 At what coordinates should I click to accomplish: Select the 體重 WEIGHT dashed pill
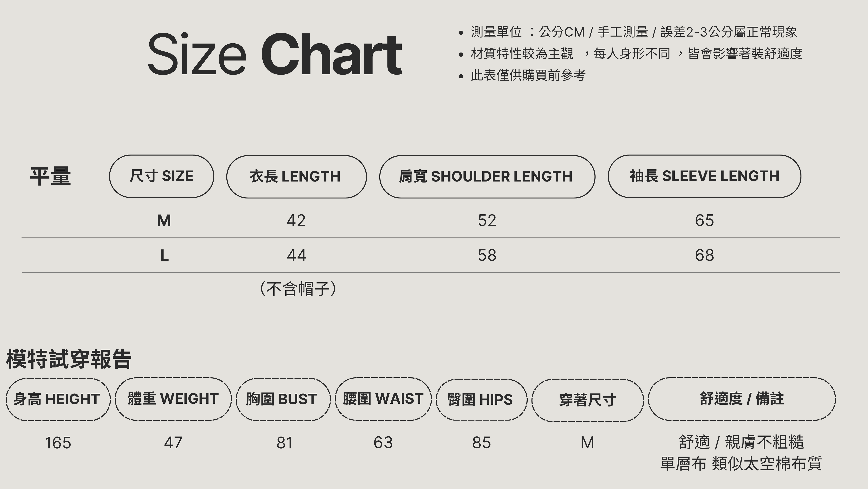tap(173, 399)
